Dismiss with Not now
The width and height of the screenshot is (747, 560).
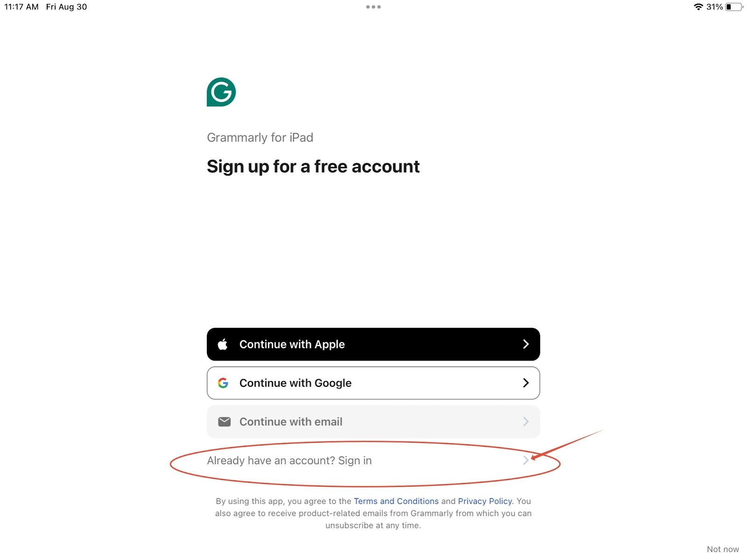click(x=723, y=549)
